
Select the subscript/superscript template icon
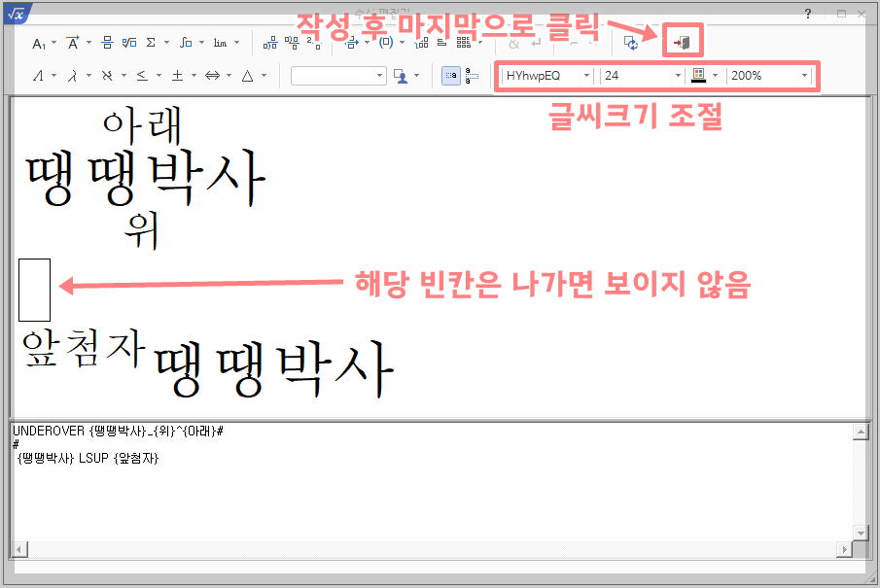(x=39, y=43)
